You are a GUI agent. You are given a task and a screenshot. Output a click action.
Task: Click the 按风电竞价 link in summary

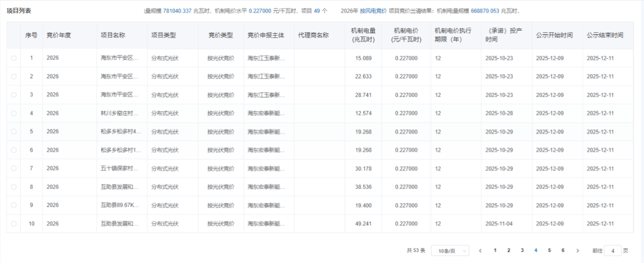(x=373, y=11)
